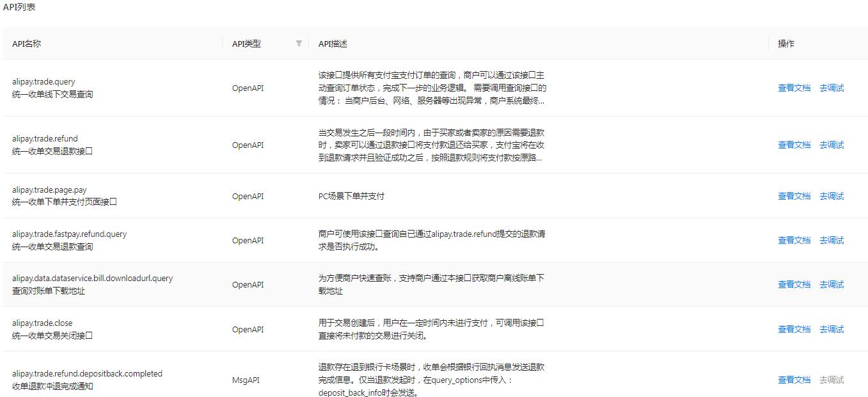查看文档 for alipay.trade.refund.depositback.completed
The height and width of the screenshot is (397, 868).
794,379
